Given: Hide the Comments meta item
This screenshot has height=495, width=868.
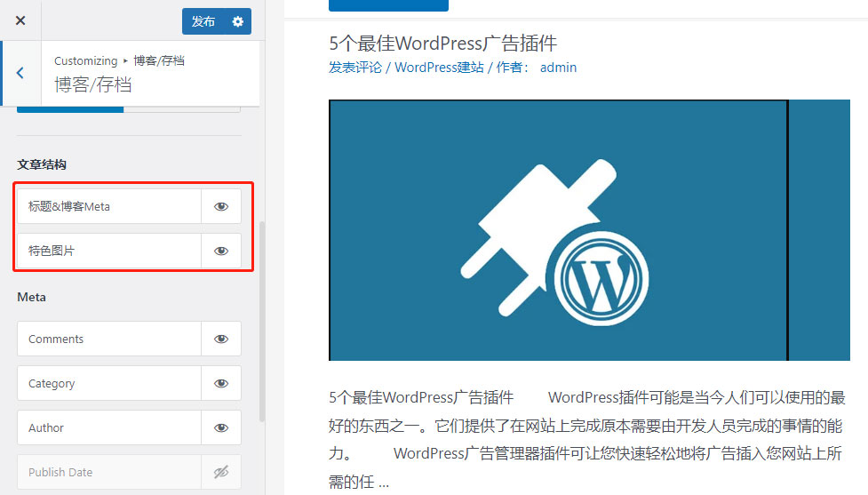Looking at the screenshot, I should click(x=221, y=339).
